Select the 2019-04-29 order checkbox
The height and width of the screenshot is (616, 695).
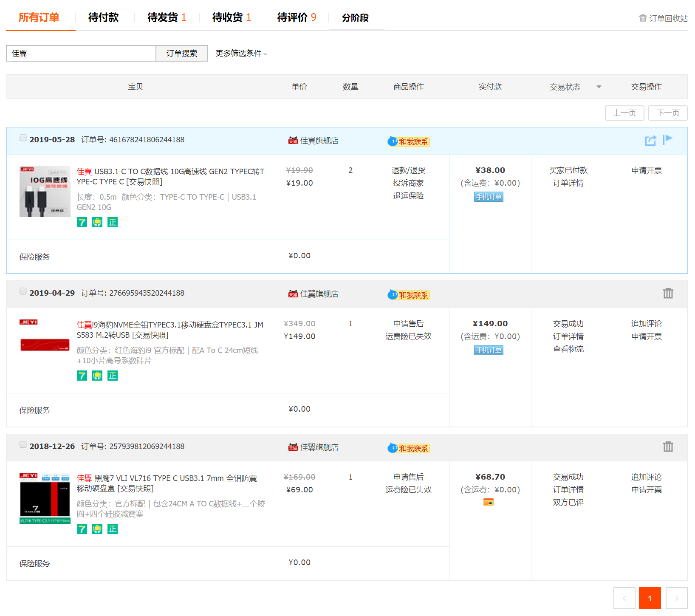23,291
